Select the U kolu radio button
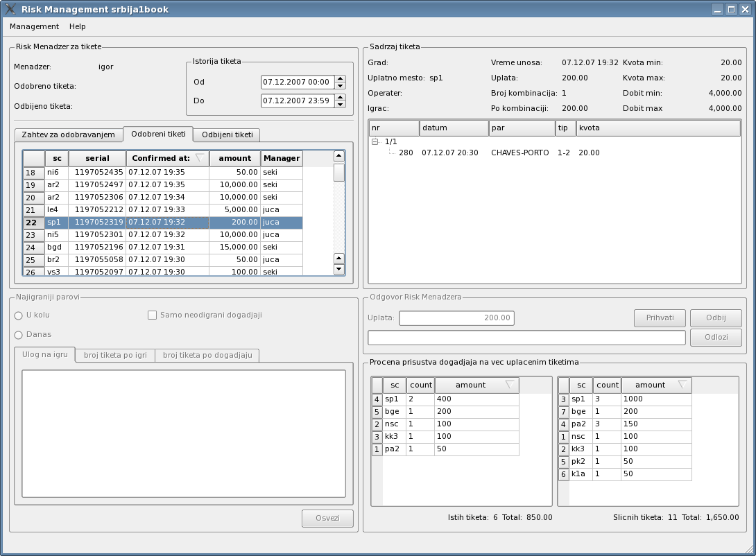 pyautogui.click(x=19, y=315)
